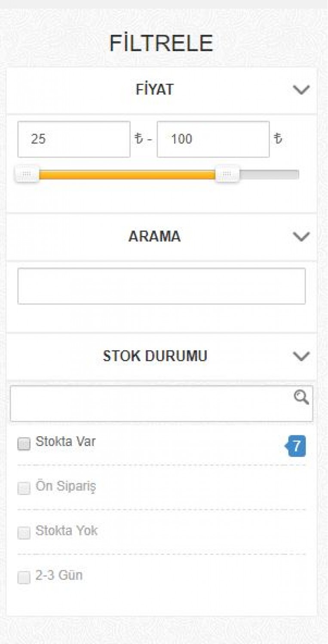The width and height of the screenshot is (328, 644).
Task: Check the Ön Sipariş checkbox
Action: point(24,488)
